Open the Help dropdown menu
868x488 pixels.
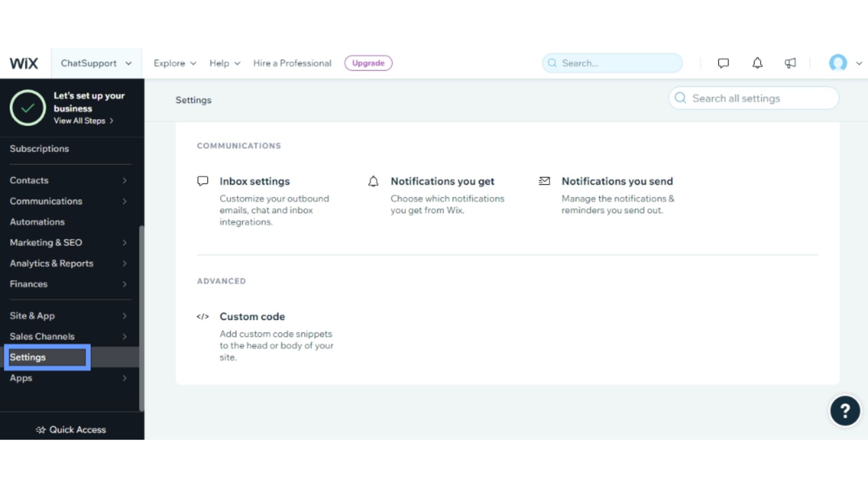click(224, 62)
